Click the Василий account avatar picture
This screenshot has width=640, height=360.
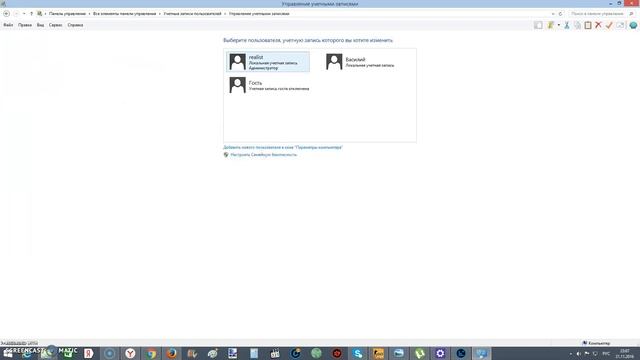coord(334,62)
